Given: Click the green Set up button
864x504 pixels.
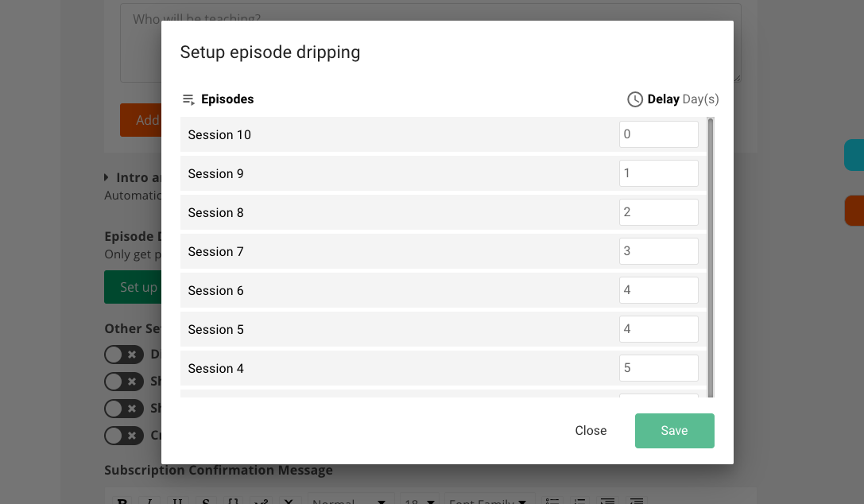Looking at the screenshot, I should (133, 287).
